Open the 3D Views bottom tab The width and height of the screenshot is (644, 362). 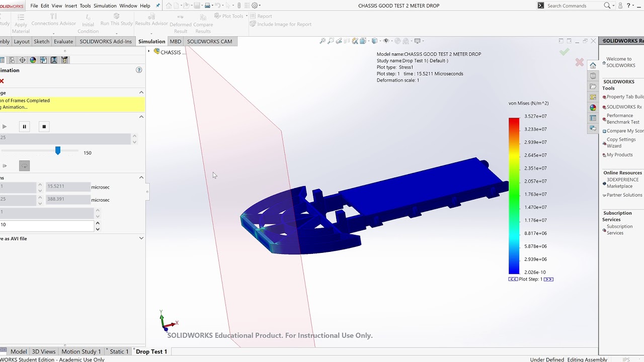[44, 351]
